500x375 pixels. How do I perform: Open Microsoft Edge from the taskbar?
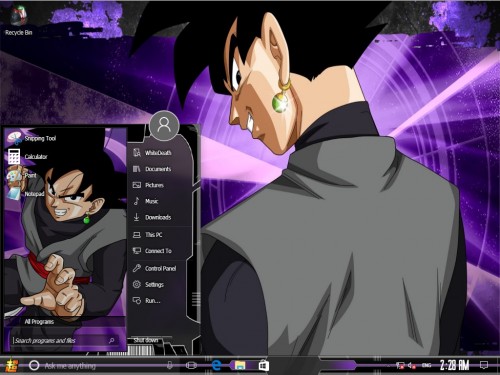[x=217, y=365]
